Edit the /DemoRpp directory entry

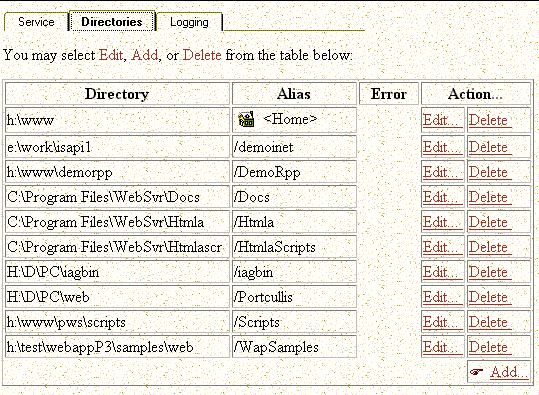pos(442,172)
